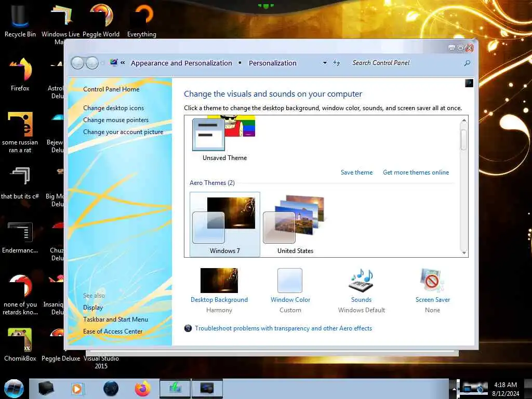The height and width of the screenshot is (399, 532).
Task: Open address bar history dropdown
Action: click(x=325, y=63)
